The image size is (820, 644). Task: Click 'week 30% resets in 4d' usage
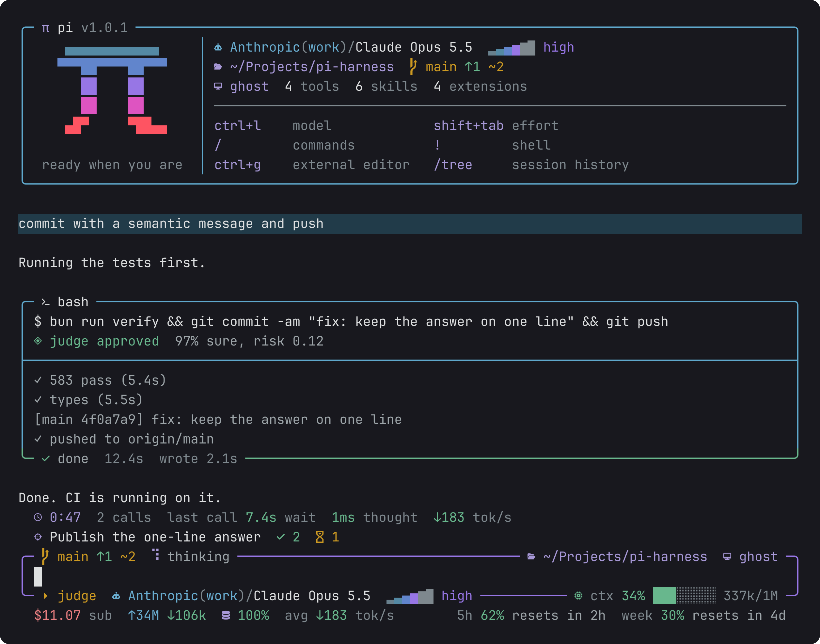point(703,615)
